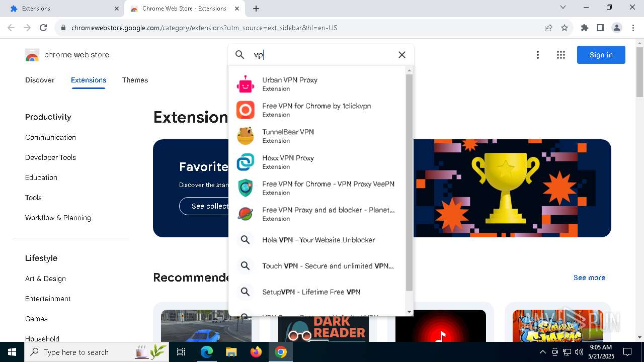Screen dimensions: 644x362
Task: Open the three-dot more options menu
Action: click(x=538, y=55)
